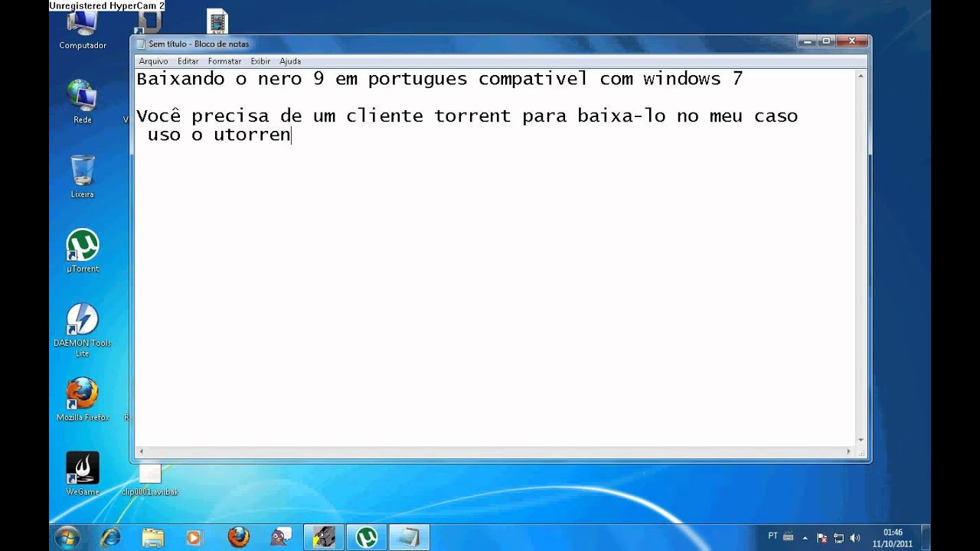
Task: Launch Firefox from the taskbar
Action: (x=238, y=537)
